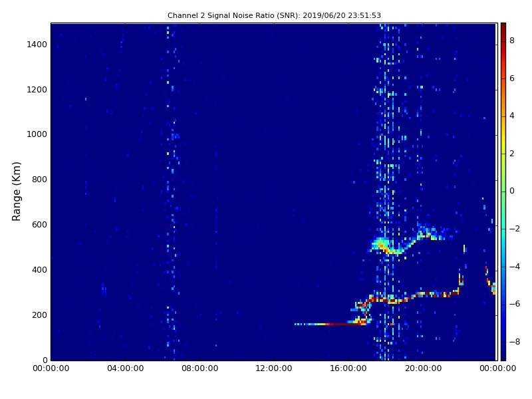Click the colorbar label 8
Screen dimensions: 532x399
click(512, 41)
